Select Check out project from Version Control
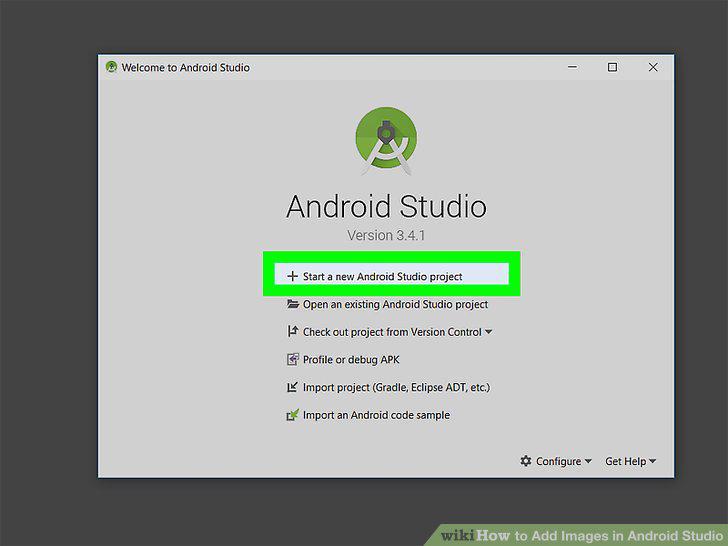The height and width of the screenshot is (546, 728). 390,332
